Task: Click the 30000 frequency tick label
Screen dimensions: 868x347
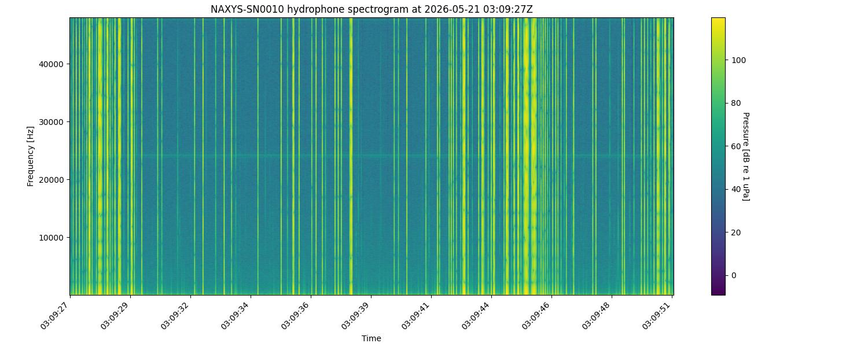Action: (x=52, y=122)
